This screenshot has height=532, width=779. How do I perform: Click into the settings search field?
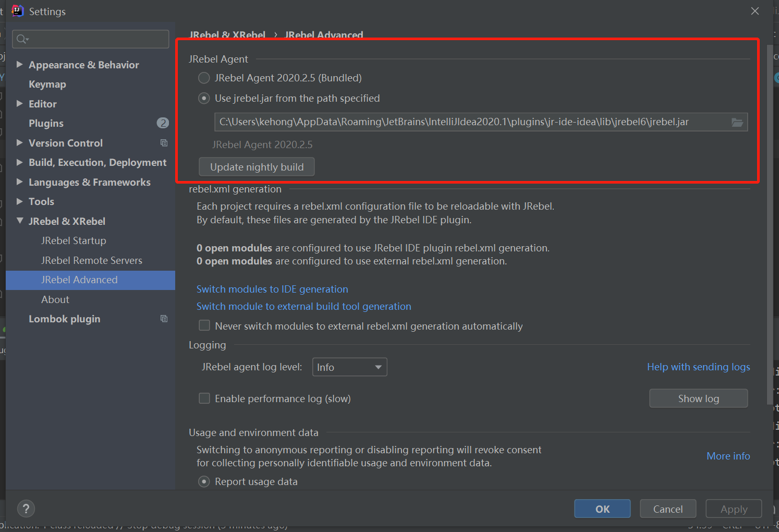pyautogui.click(x=91, y=39)
